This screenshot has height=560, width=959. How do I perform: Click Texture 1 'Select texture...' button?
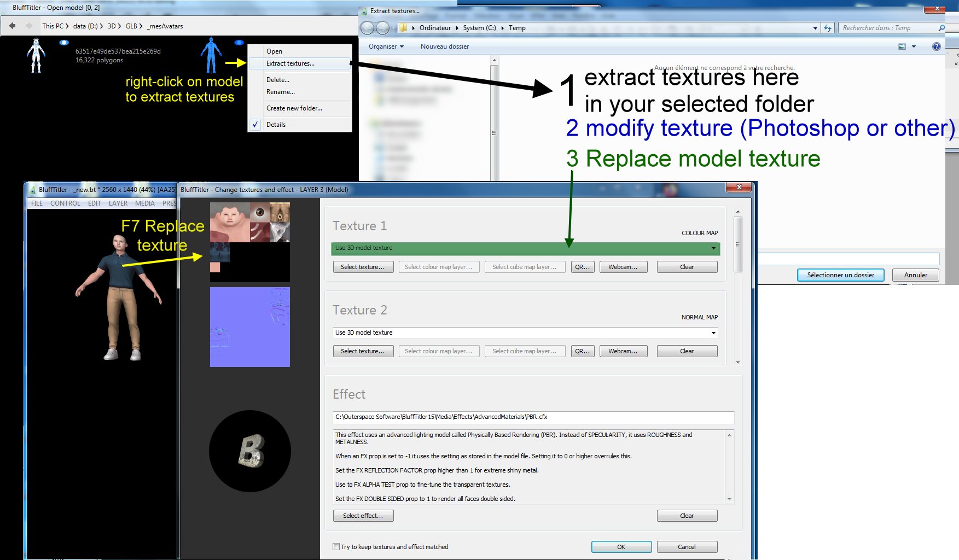tap(363, 267)
